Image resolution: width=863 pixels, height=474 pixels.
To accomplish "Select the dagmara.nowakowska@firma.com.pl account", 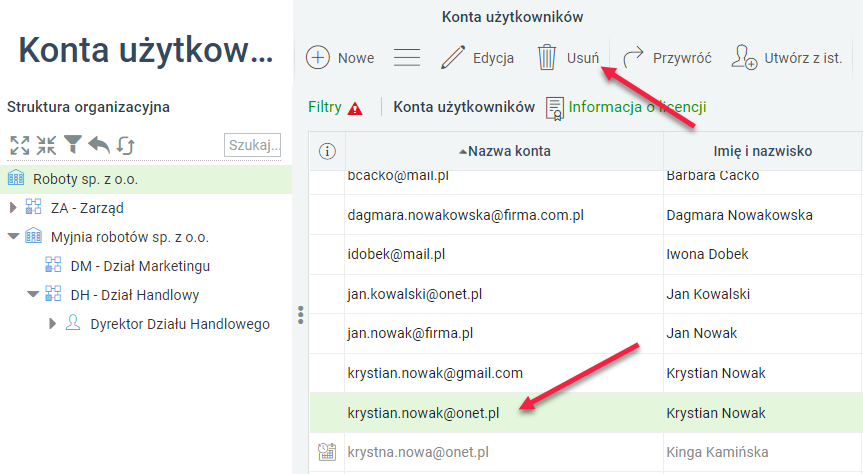I will (466, 215).
